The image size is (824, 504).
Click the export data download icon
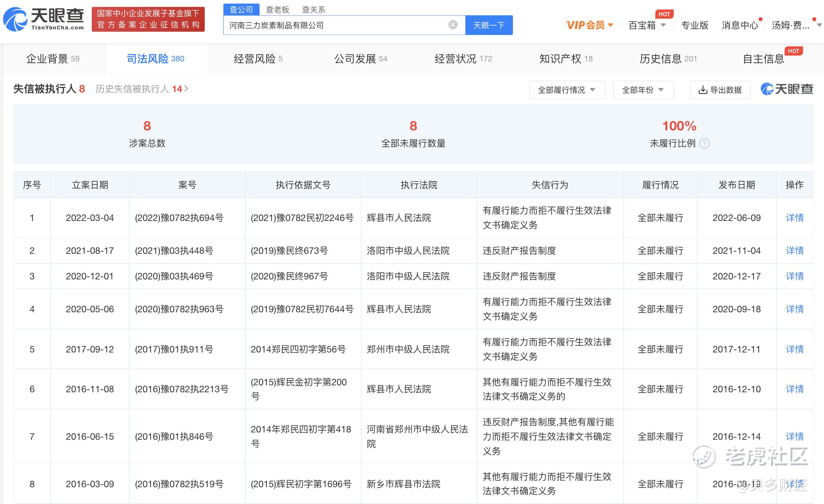702,90
